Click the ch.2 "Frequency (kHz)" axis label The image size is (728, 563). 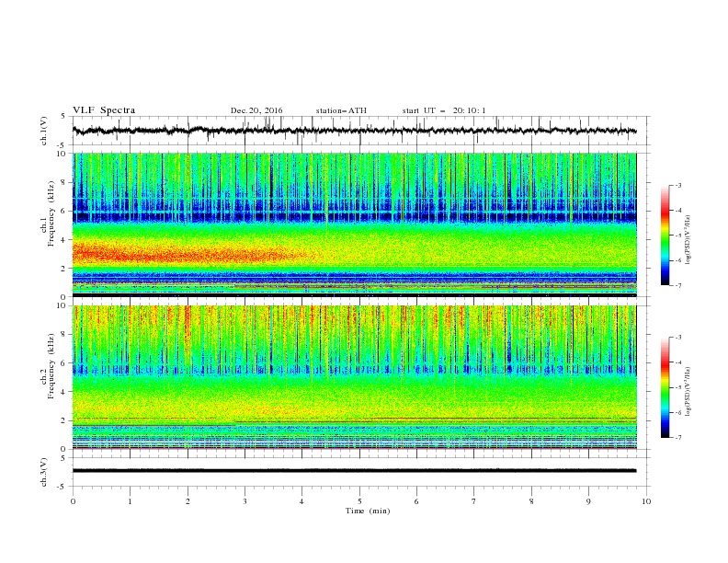51,366
